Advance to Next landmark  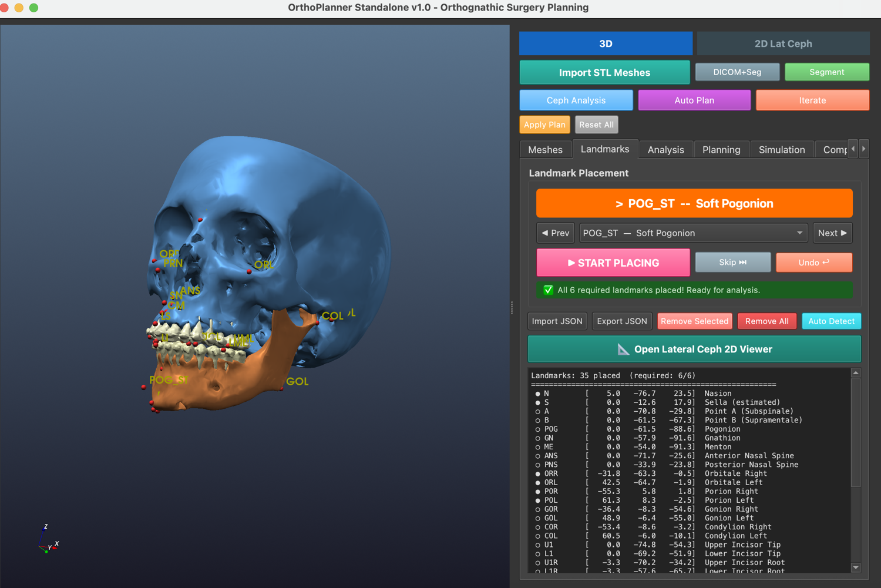click(832, 233)
